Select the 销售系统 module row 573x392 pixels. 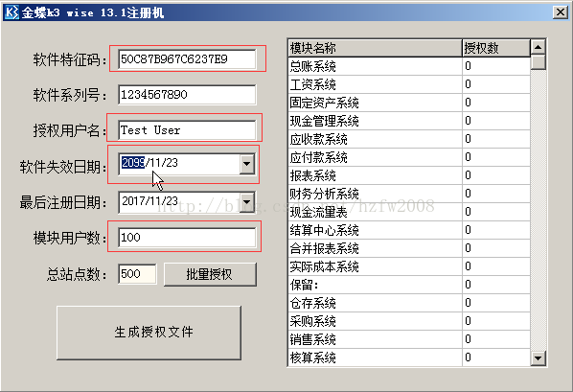(409, 339)
